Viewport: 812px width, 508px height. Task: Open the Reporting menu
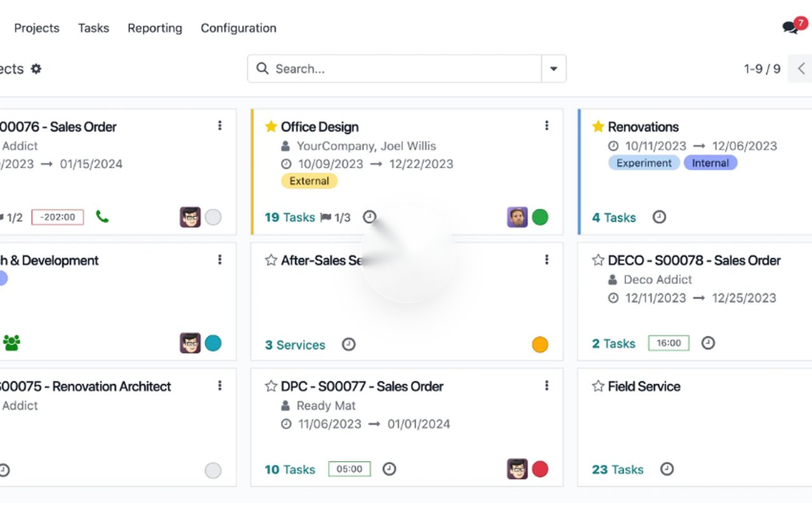155,28
